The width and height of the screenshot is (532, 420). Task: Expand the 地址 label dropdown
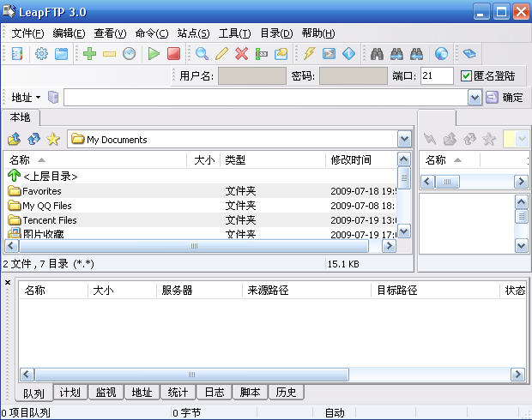(38, 98)
